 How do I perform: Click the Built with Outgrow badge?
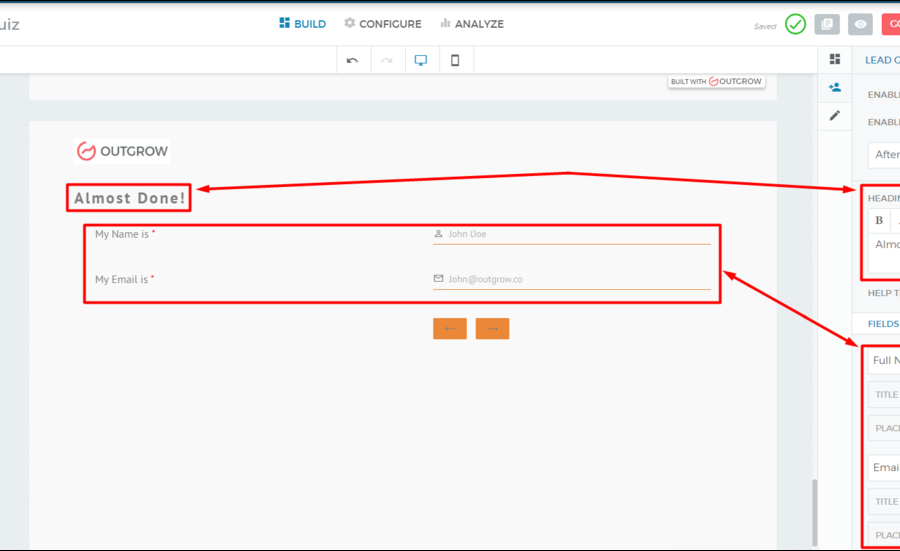click(x=717, y=81)
